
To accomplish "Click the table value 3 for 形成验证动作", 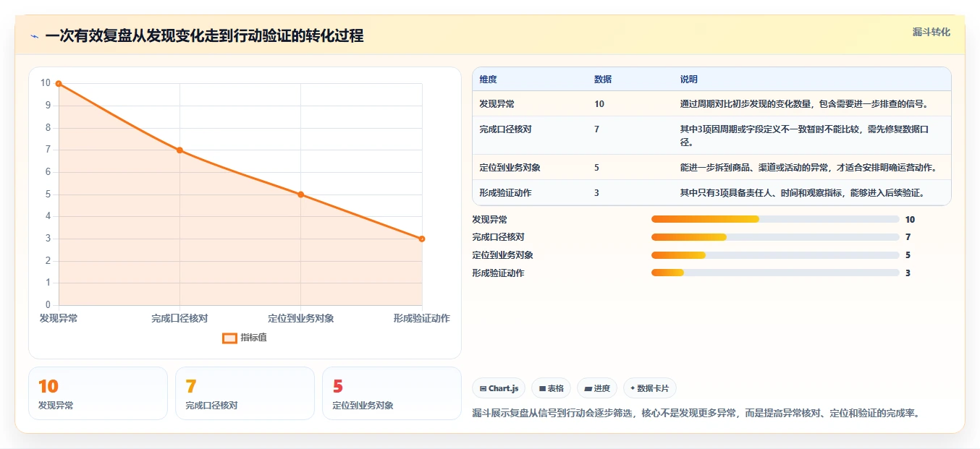I will 596,193.
